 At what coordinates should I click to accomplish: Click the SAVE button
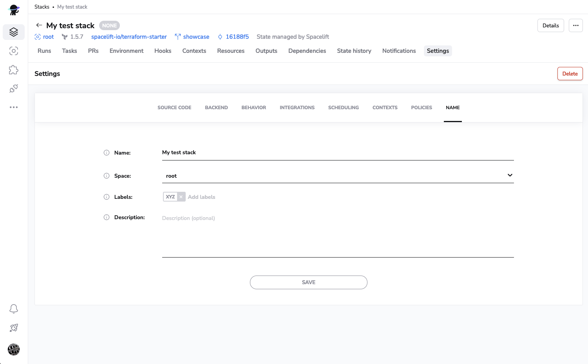coord(309,282)
